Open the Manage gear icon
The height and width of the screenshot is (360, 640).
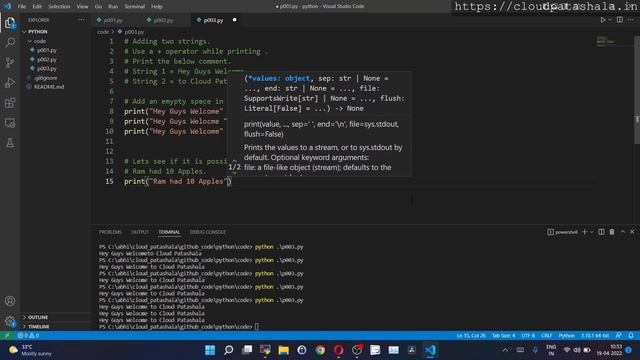[x=10, y=321]
